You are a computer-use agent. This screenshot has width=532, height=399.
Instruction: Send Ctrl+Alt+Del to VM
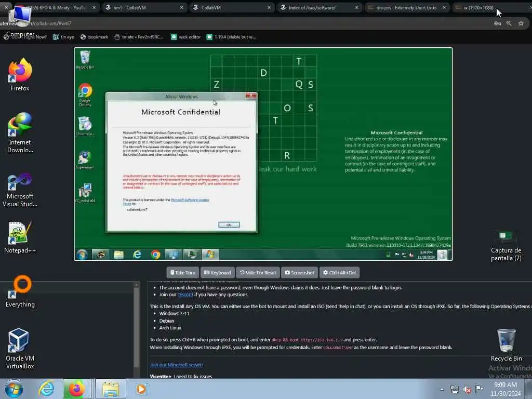tap(339, 272)
